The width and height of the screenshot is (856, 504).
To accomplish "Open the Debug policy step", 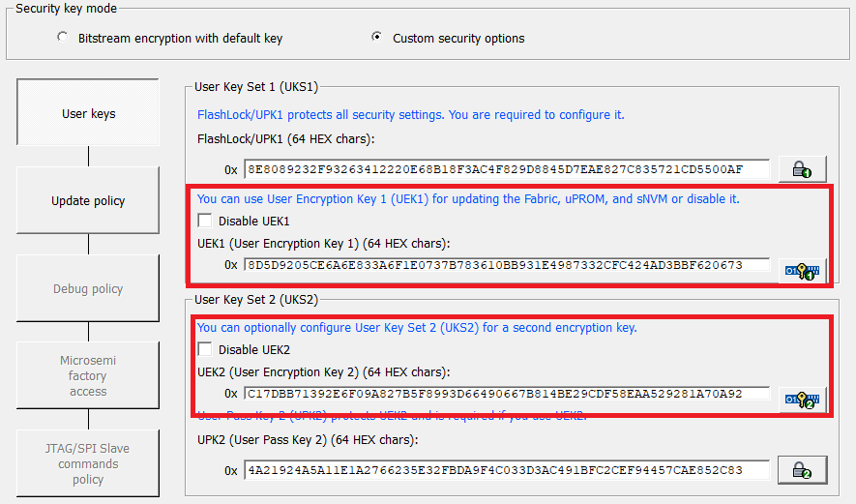I will (88, 288).
